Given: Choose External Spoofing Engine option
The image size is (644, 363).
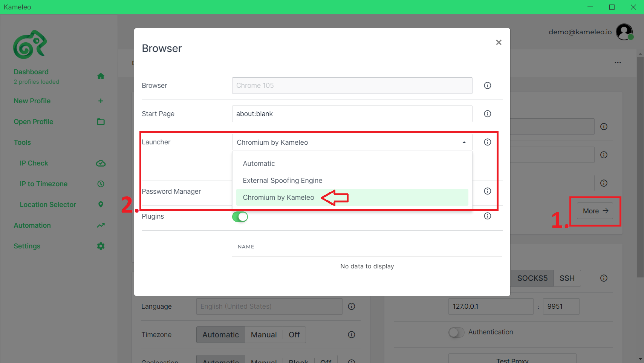Looking at the screenshot, I should [x=352, y=181].
